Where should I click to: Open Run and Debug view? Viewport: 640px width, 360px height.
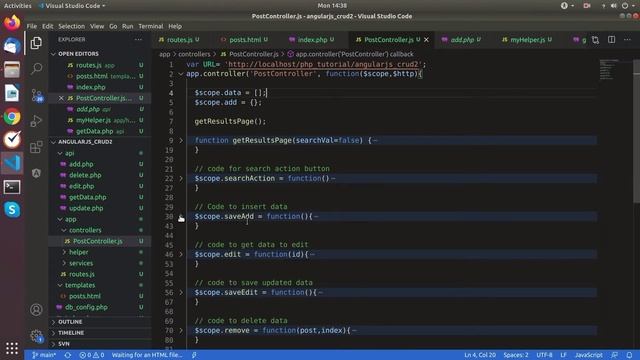(36, 121)
